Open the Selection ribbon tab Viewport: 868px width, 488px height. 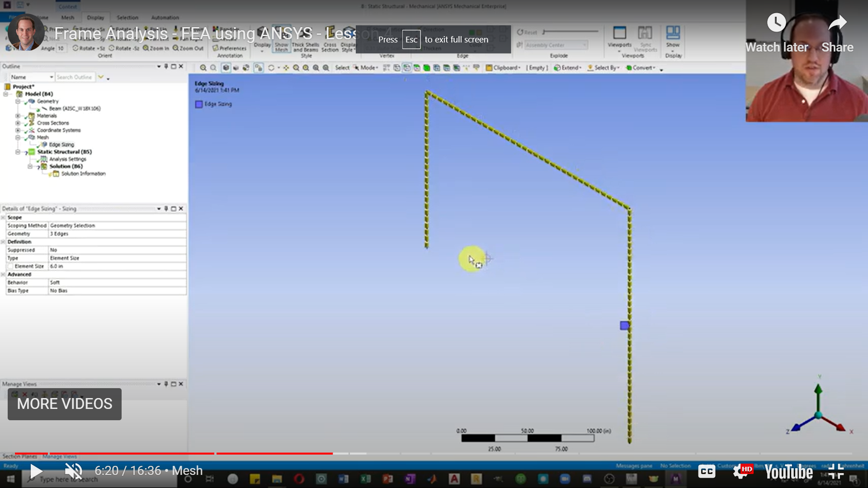pos(127,18)
